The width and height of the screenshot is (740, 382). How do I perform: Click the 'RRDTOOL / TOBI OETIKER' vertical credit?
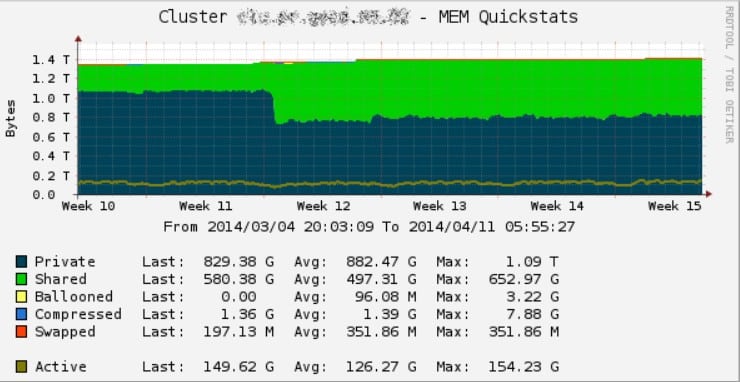729,75
